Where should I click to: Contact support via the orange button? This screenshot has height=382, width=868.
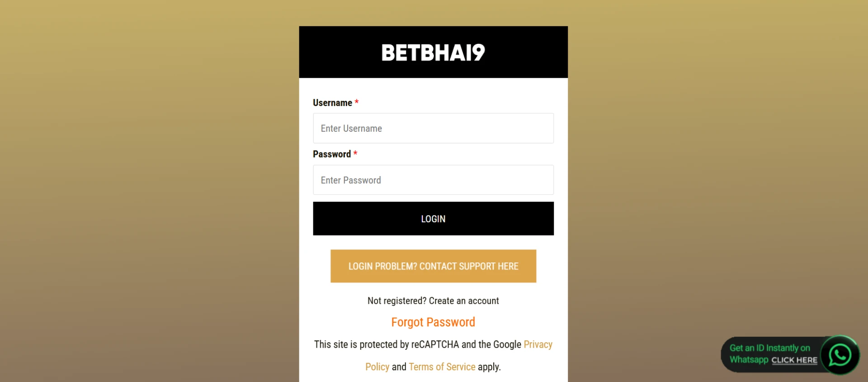click(x=433, y=266)
